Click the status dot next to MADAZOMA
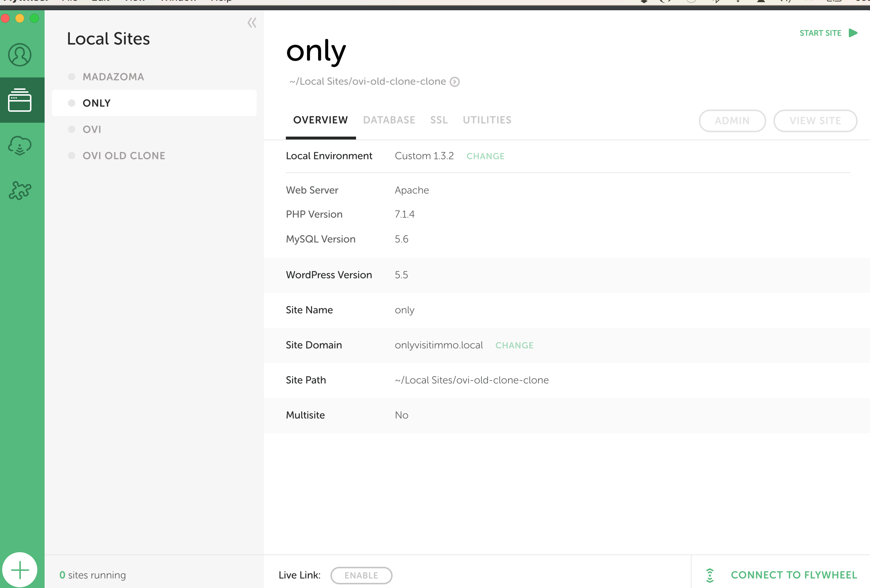870x588 pixels. coord(72,77)
